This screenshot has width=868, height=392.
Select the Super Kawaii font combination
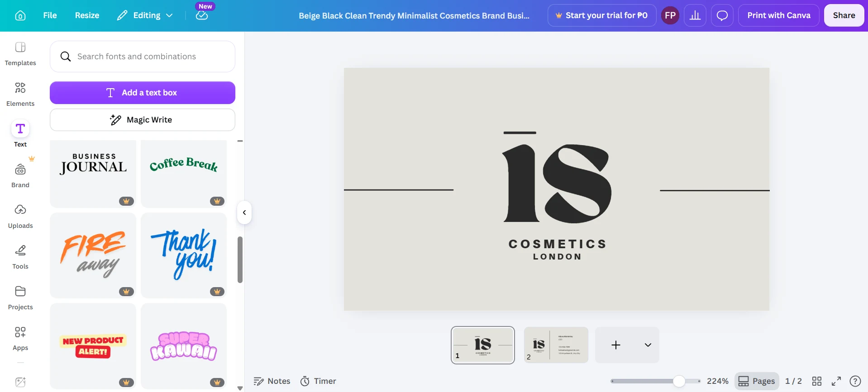click(184, 346)
